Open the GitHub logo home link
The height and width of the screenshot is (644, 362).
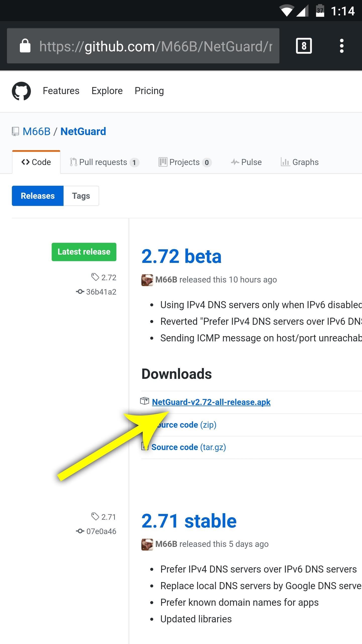(21, 91)
